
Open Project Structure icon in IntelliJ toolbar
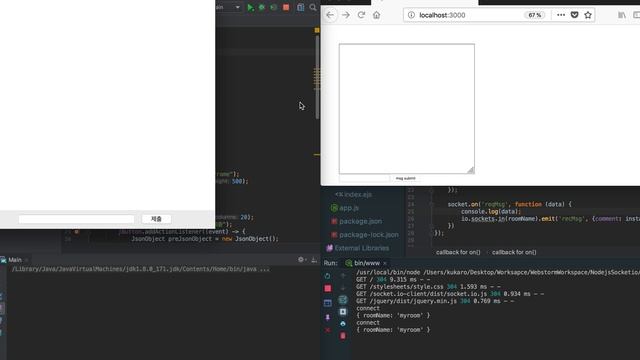300,7
